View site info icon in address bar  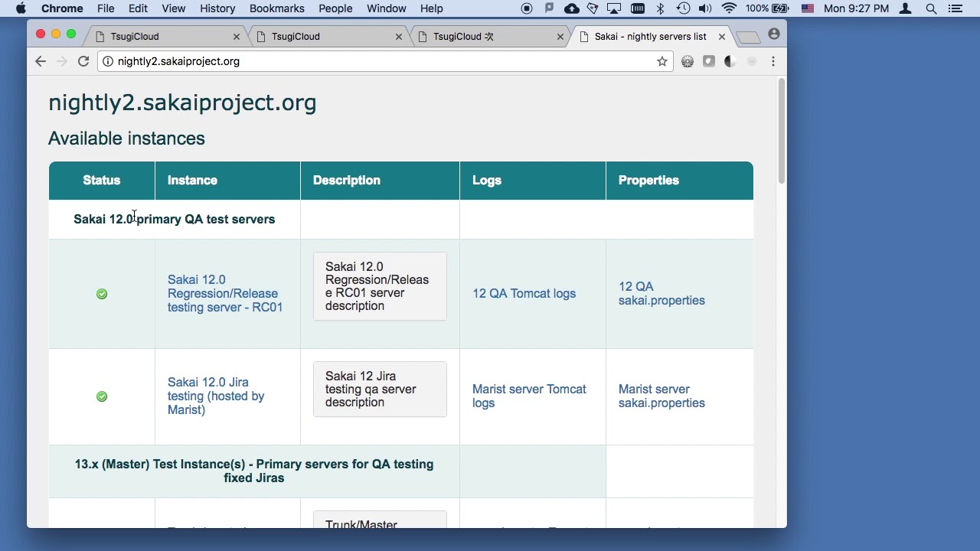108,61
